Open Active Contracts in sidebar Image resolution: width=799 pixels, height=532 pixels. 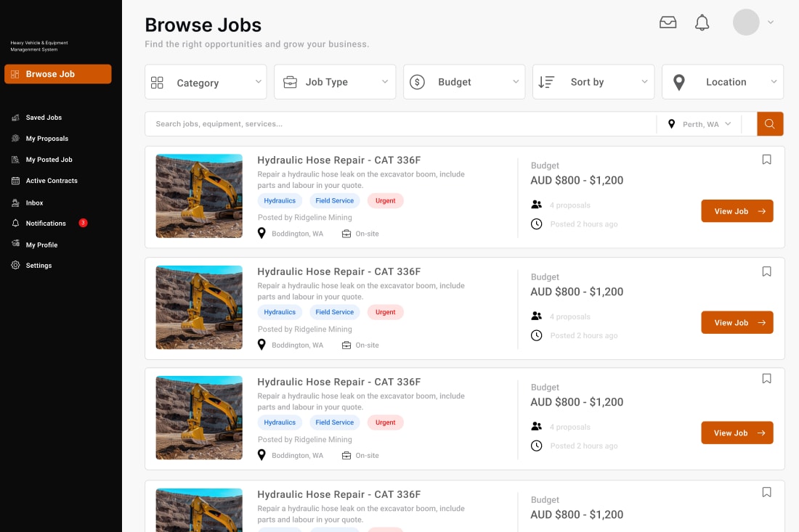(x=52, y=181)
